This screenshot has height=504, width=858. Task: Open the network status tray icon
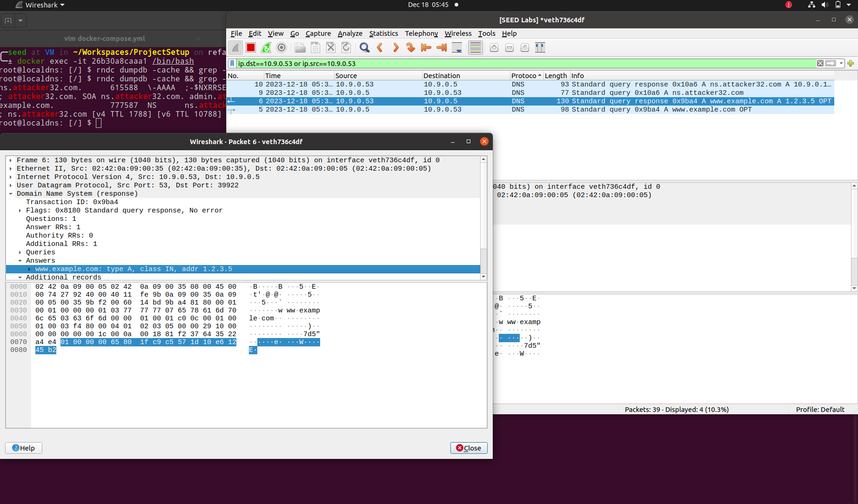click(x=811, y=5)
